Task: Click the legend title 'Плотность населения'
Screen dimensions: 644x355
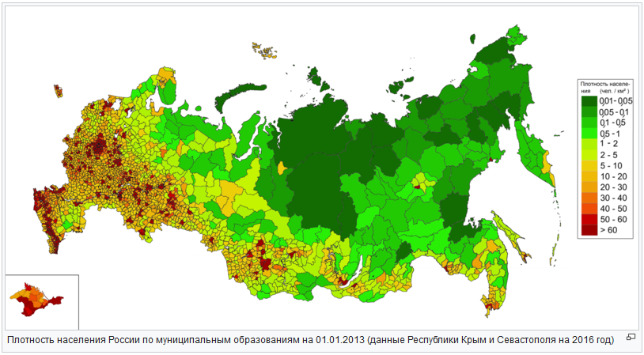Action: click(x=604, y=87)
